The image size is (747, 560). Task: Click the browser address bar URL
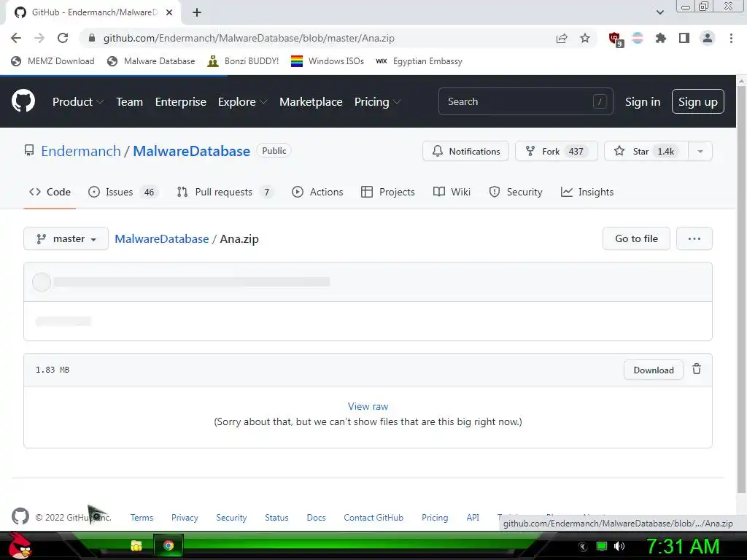click(249, 38)
